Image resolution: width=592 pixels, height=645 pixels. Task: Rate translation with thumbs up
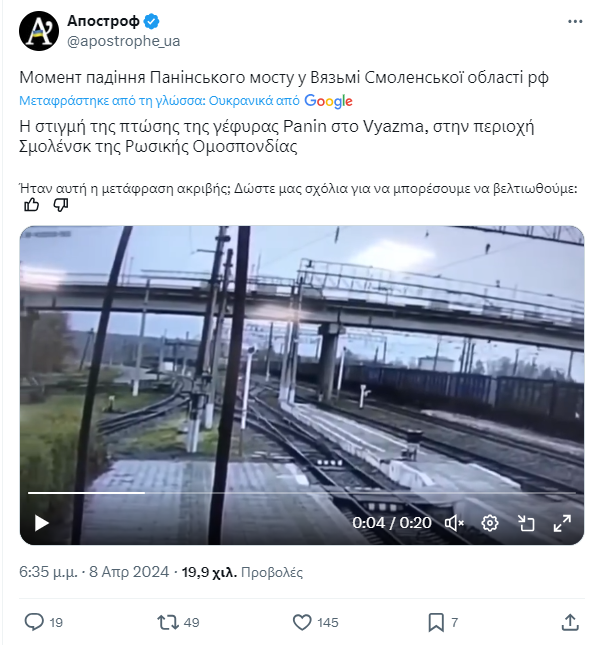coord(32,204)
